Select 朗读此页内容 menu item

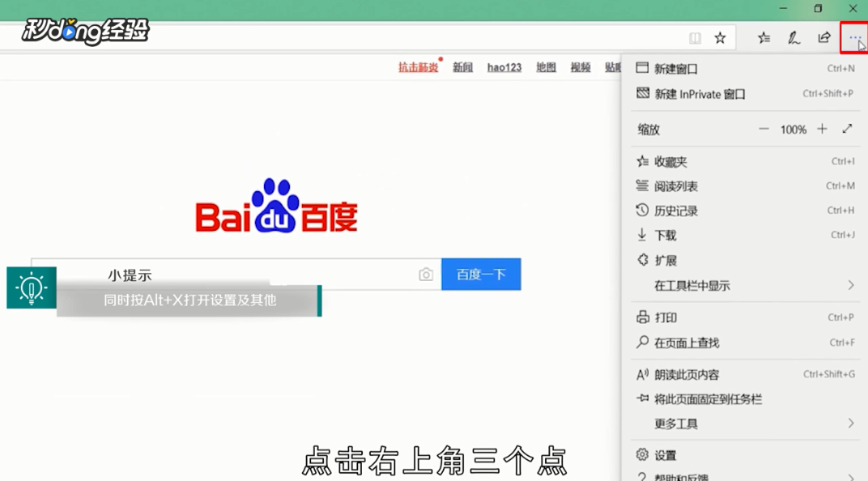(x=745, y=375)
